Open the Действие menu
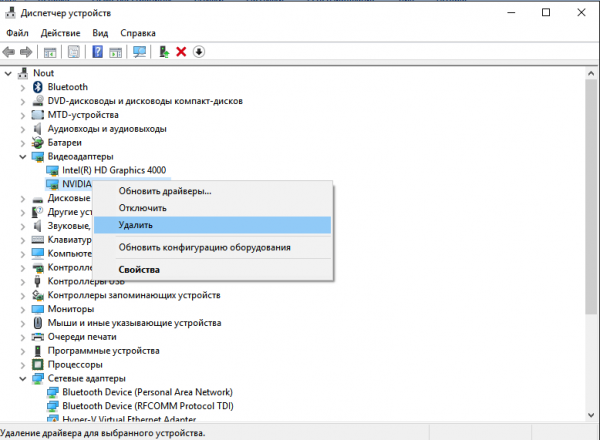The width and height of the screenshot is (600, 440). [x=60, y=33]
